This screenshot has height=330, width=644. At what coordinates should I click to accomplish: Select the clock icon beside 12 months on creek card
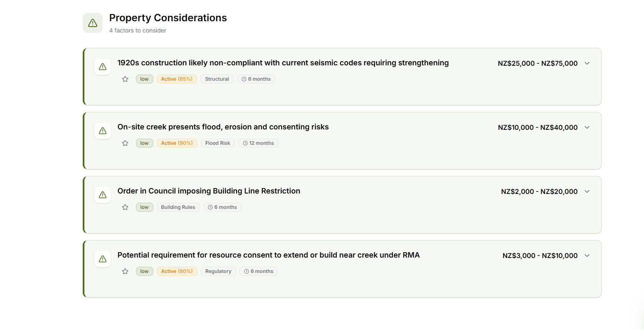pos(245,143)
